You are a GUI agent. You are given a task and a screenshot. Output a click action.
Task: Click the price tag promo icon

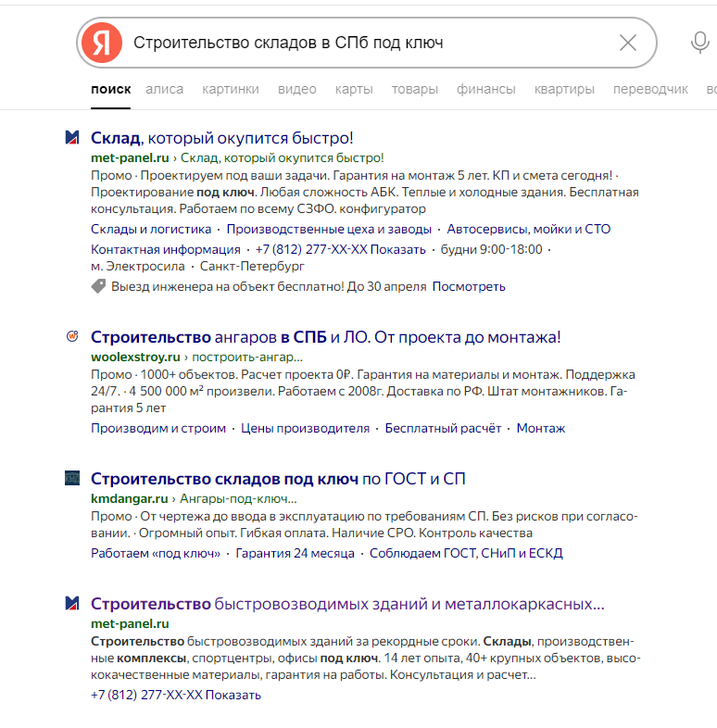(98, 287)
